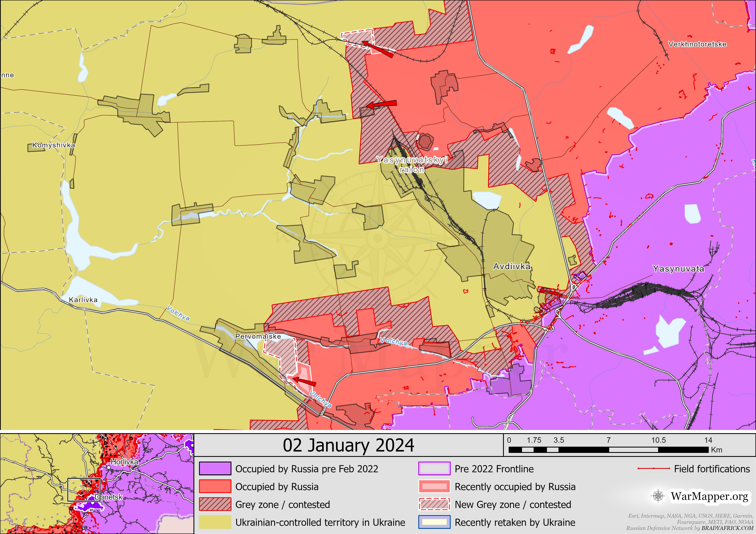Screen dimensions: 756x534
Task: Click the Horlivka label in inset map
Action: pyautogui.click(x=124, y=462)
